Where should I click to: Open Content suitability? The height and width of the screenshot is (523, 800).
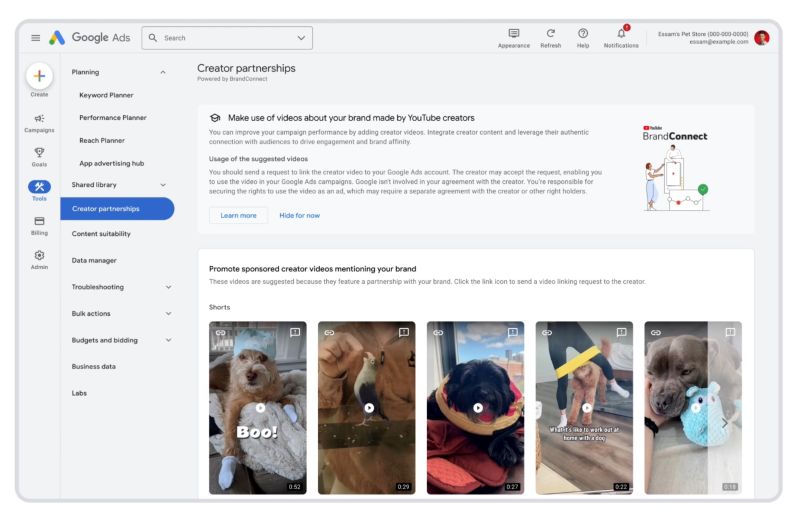(x=101, y=234)
